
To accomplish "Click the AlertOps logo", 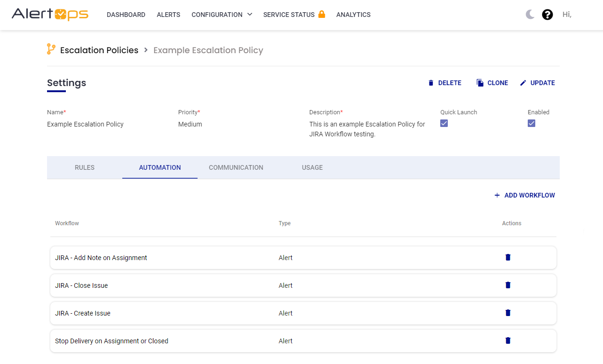I will [x=50, y=15].
